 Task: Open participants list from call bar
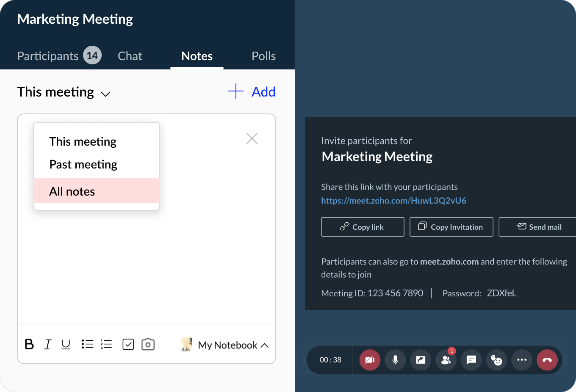446,360
